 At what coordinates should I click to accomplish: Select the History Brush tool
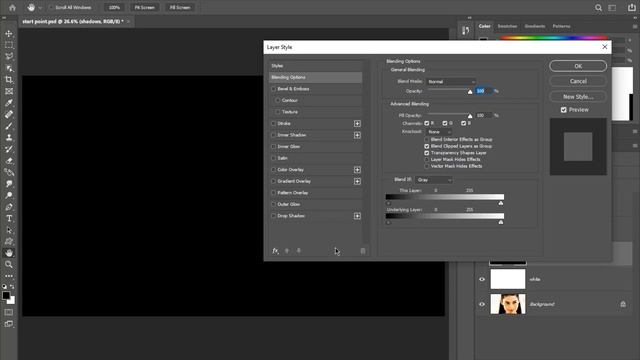tap(9, 149)
